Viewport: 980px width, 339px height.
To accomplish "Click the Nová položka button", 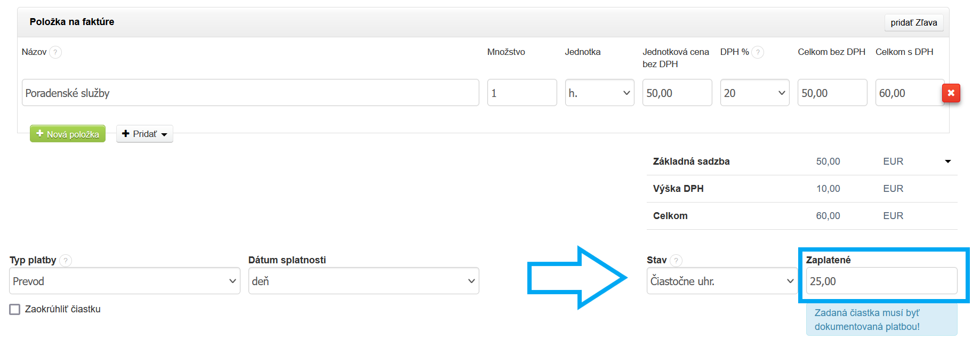I will point(68,134).
